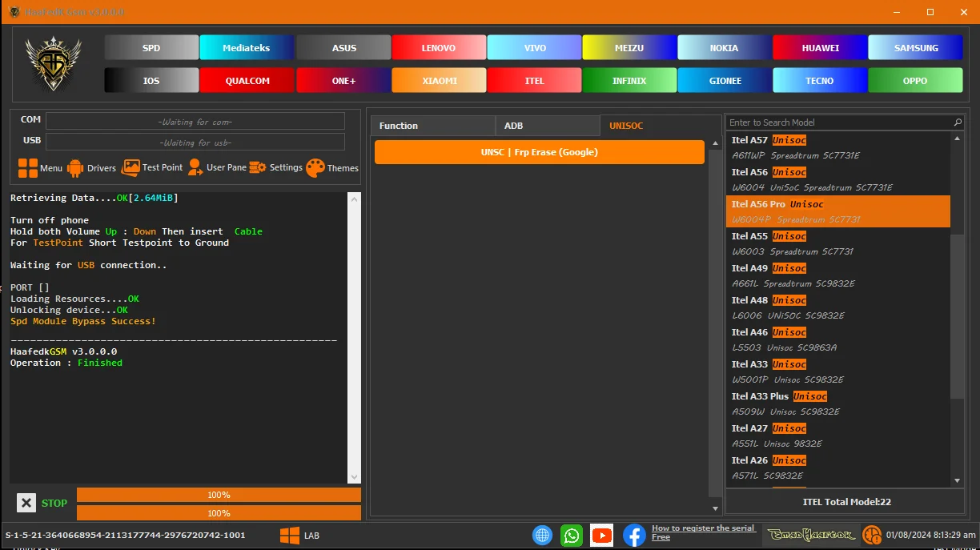Select Itel A33 model W5001P
The width and height of the screenshot is (980, 550).
(x=837, y=371)
